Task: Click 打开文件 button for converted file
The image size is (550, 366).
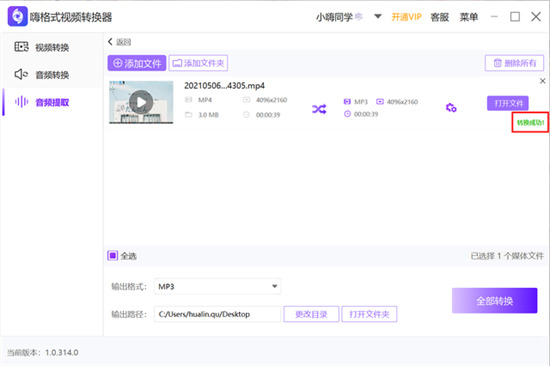Action: click(x=508, y=103)
